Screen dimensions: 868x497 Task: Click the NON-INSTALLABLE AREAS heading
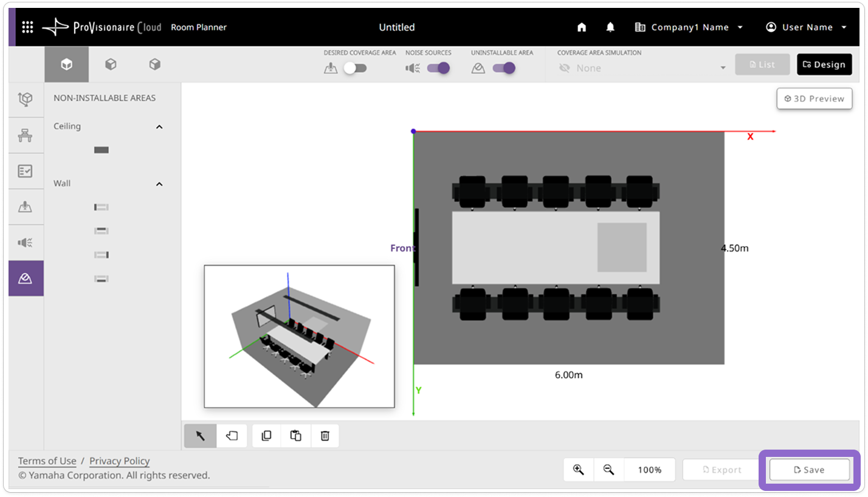tap(105, 98)
